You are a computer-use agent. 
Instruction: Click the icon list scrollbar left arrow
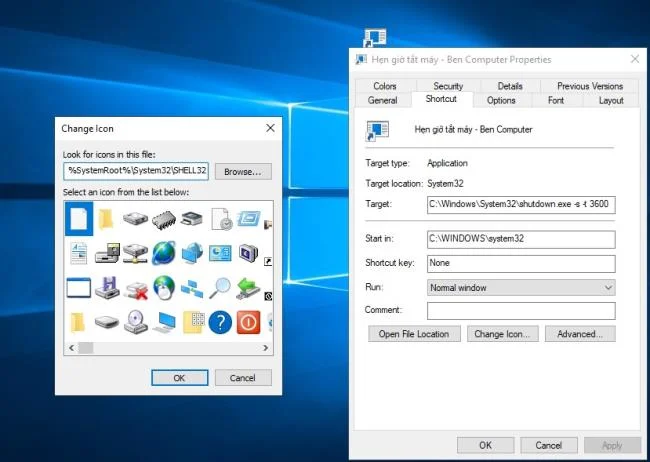click(x=71, y=348)
